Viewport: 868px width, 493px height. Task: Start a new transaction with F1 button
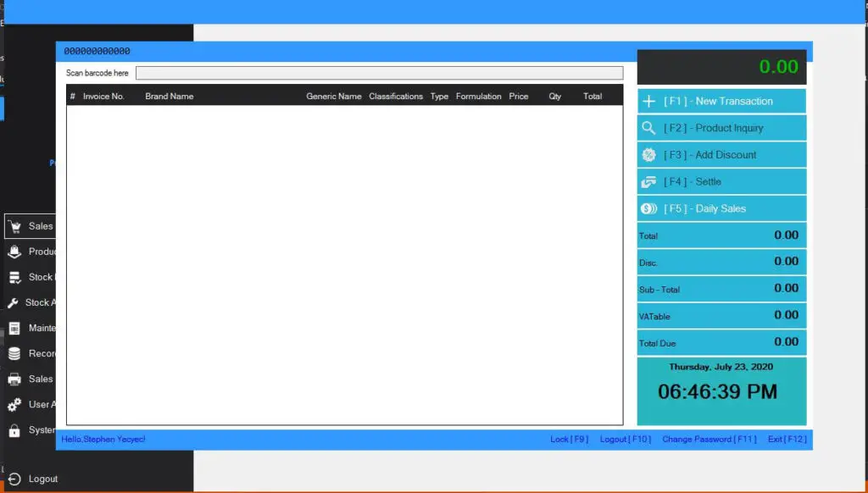coord(721,101)
